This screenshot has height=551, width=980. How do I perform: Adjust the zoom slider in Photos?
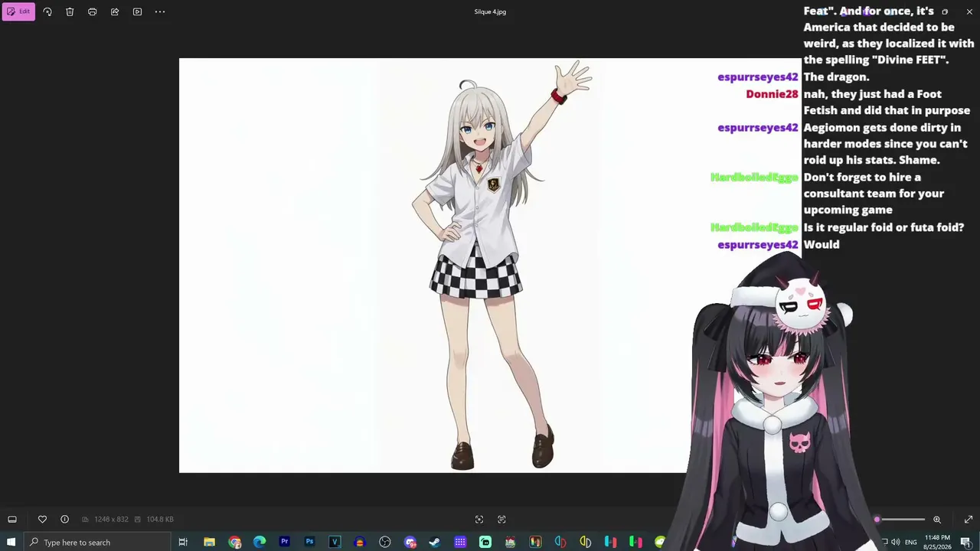900,520
